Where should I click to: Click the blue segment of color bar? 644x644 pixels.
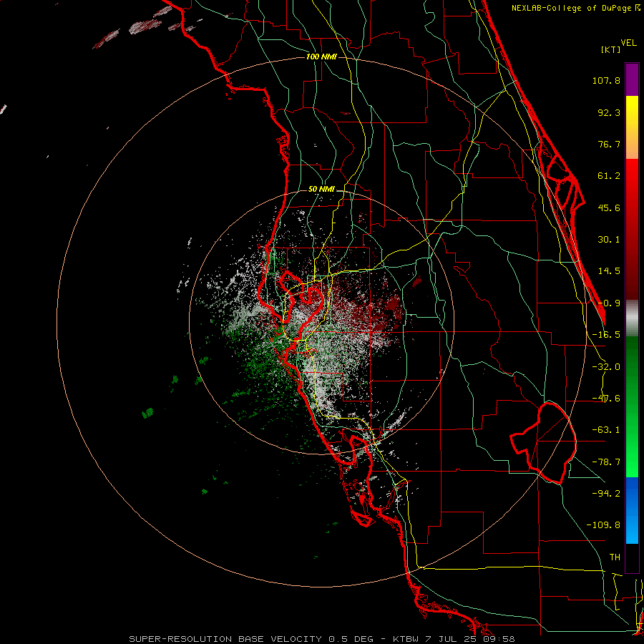click(x=632, y=510)
